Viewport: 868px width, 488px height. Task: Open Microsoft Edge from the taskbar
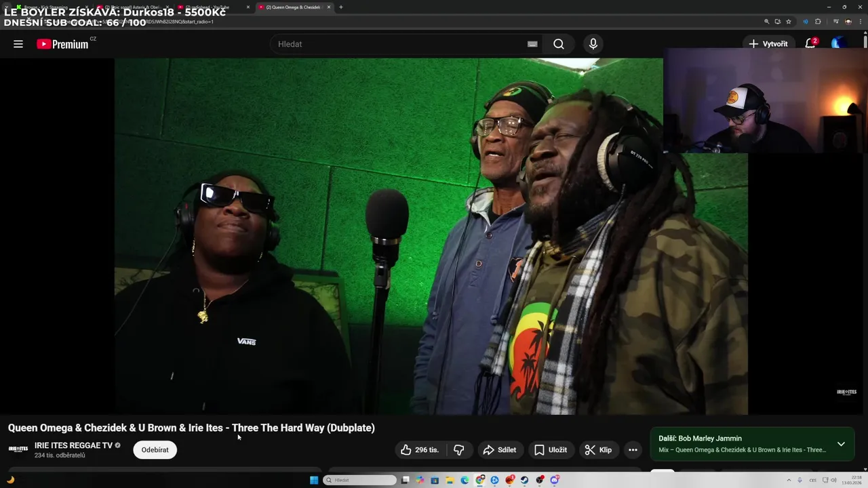pyautogui.click(x=465, y=480)
